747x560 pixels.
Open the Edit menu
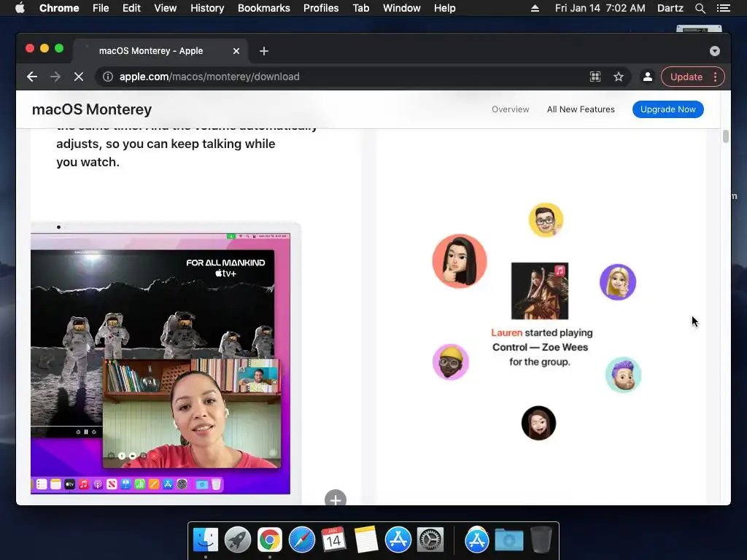(x=131, y=8)
